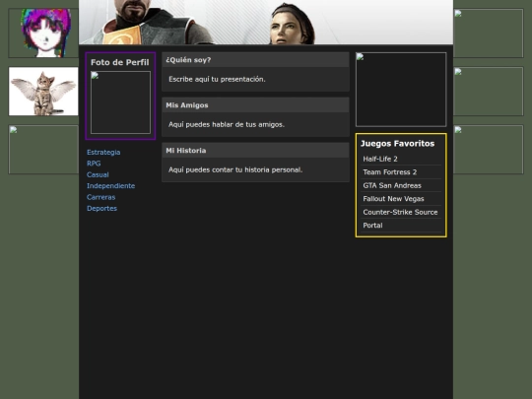Select GTA San Andreas in favorites list

click(x=401, y=185)
